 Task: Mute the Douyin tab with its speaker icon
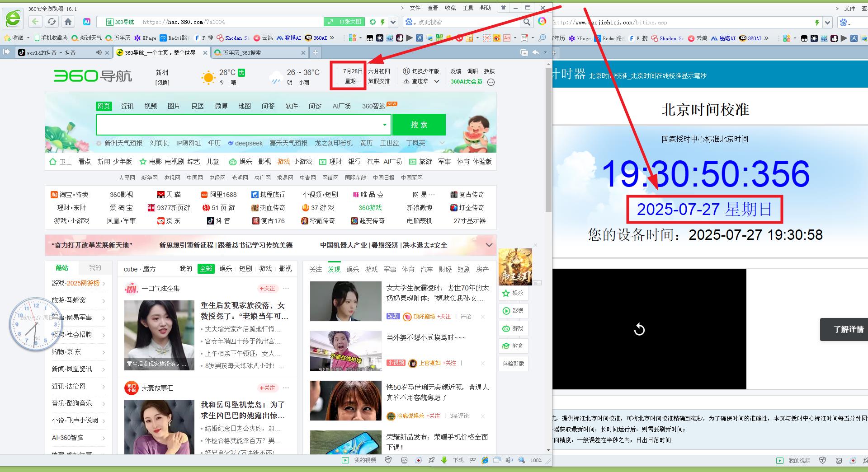pos(99,52)
